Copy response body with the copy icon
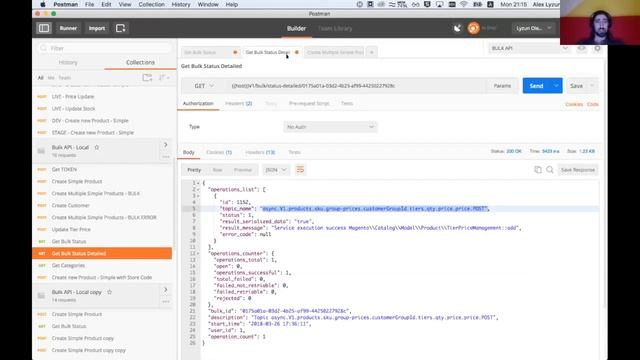This screenshot has width=640, height=360. pos(538,170)
